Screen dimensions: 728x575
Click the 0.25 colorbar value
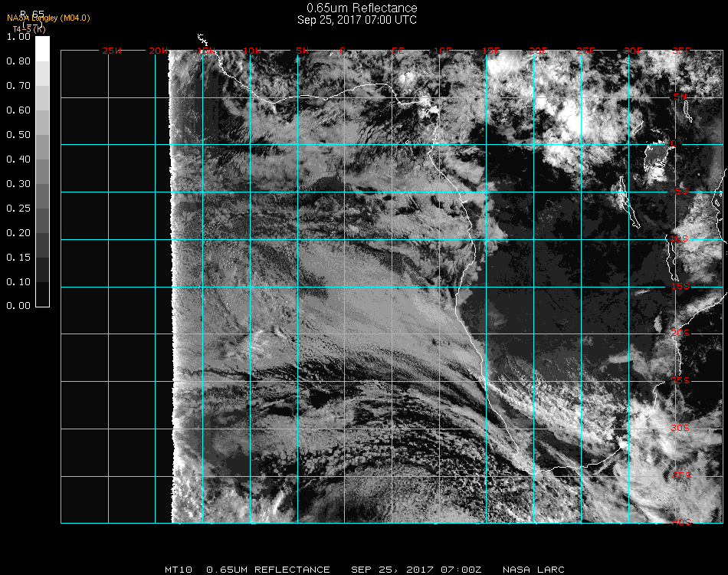18,208
